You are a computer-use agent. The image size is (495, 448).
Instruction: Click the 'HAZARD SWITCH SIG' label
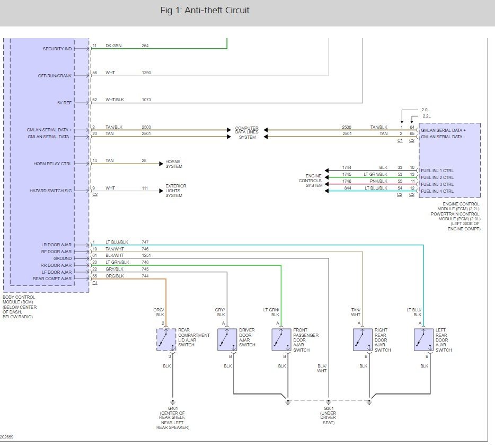coord(50,191)
